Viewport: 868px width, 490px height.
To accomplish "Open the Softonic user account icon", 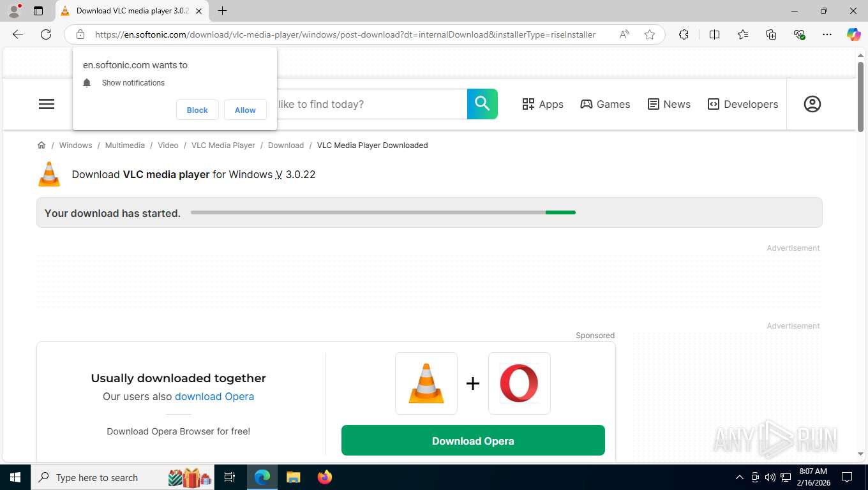I will point(812,104).
